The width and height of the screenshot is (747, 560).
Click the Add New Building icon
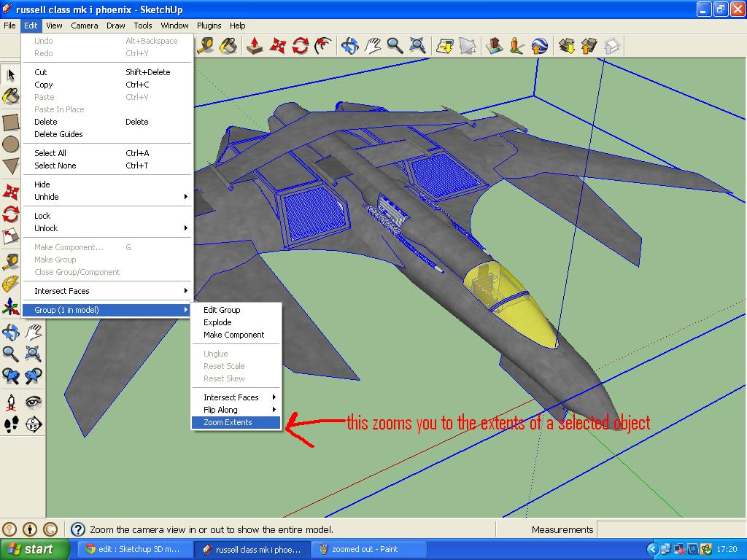pos(494,46)
